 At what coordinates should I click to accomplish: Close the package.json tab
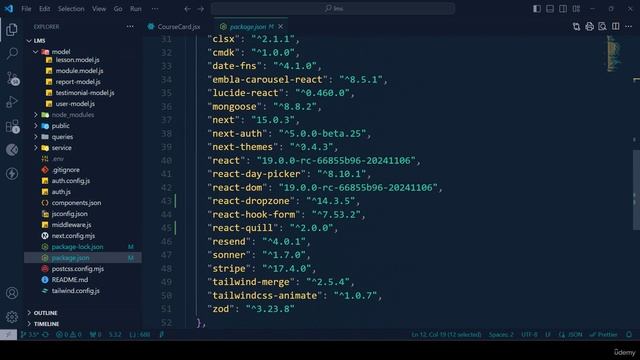point(281,27)
